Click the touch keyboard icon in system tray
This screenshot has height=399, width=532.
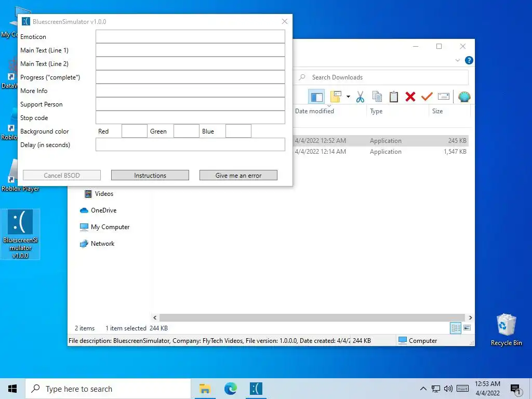click(x=462, y=389)
